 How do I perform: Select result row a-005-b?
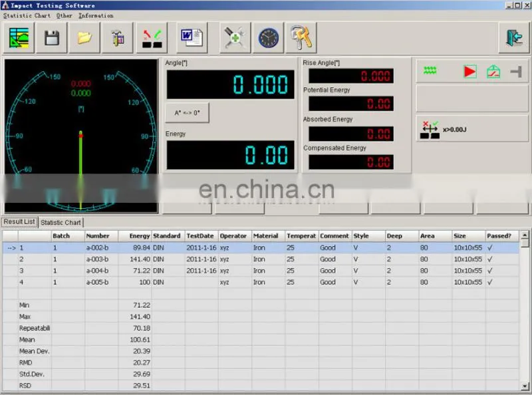click(261, 283)
